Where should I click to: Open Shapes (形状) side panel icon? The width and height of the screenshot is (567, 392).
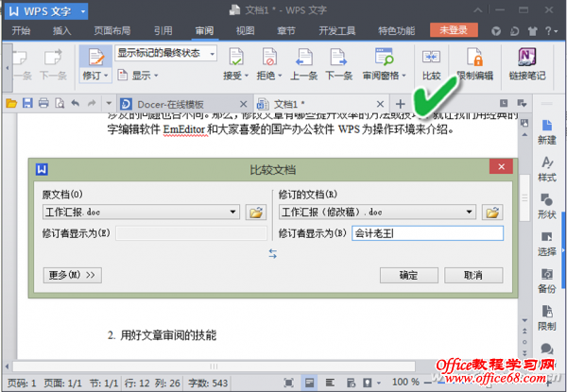coord(547,206)
